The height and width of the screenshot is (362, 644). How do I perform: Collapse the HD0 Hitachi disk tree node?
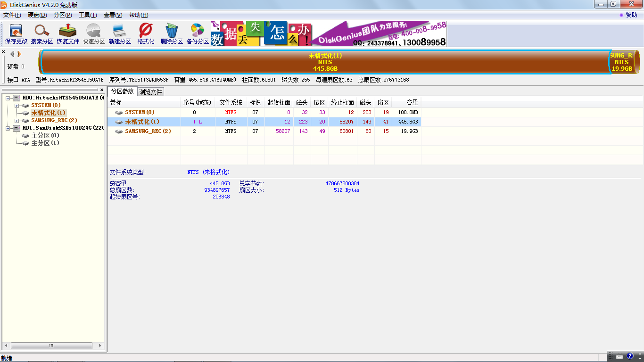[8, 98]
